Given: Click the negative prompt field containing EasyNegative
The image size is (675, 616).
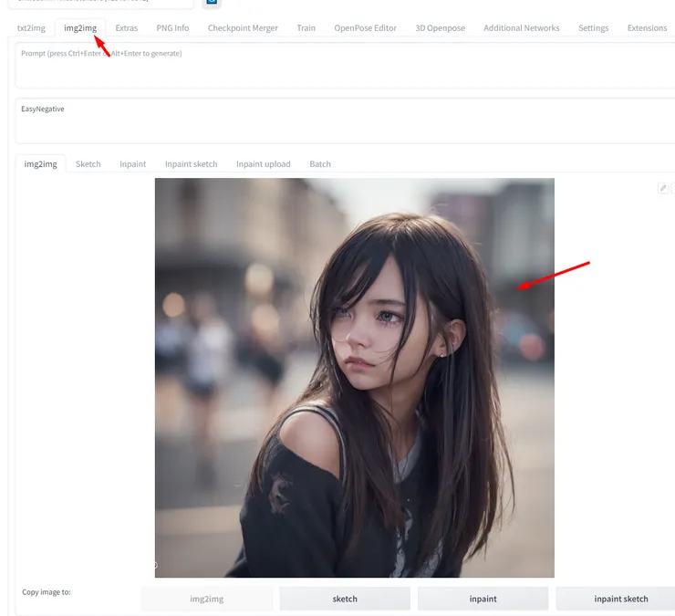Looking at the screenshot, I should (x=345, y=121).
